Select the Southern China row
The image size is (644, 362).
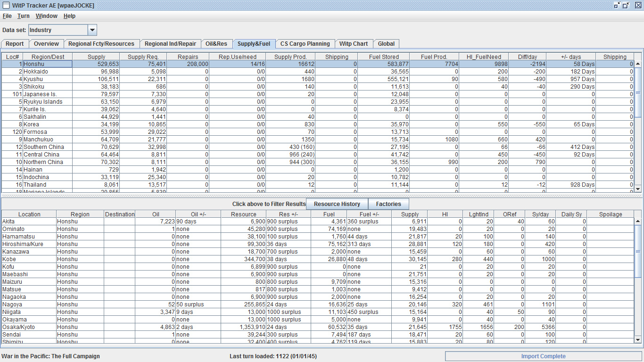[x=318, y=147]
